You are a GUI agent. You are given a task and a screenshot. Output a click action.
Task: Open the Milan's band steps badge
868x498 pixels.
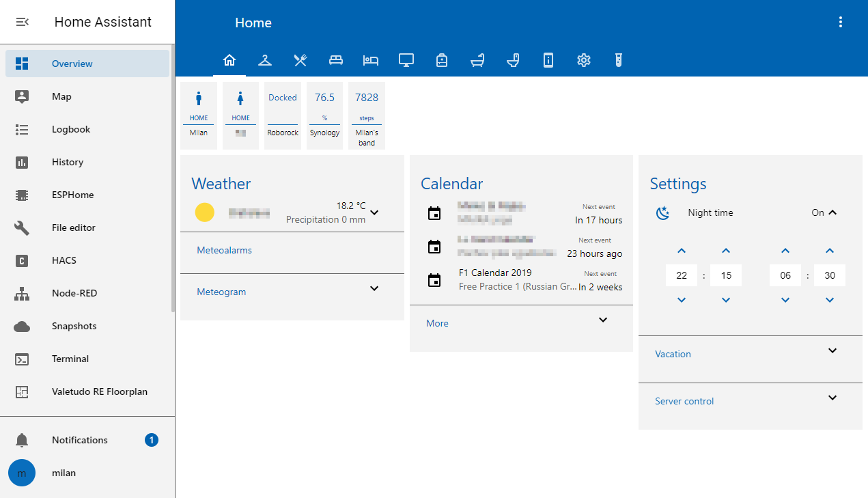coord(367,115)
